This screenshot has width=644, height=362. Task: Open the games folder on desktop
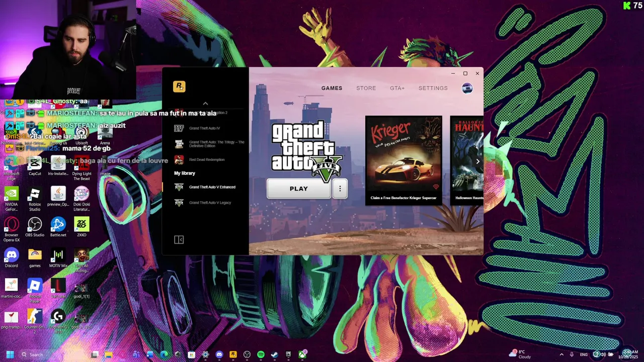[35, 258]
